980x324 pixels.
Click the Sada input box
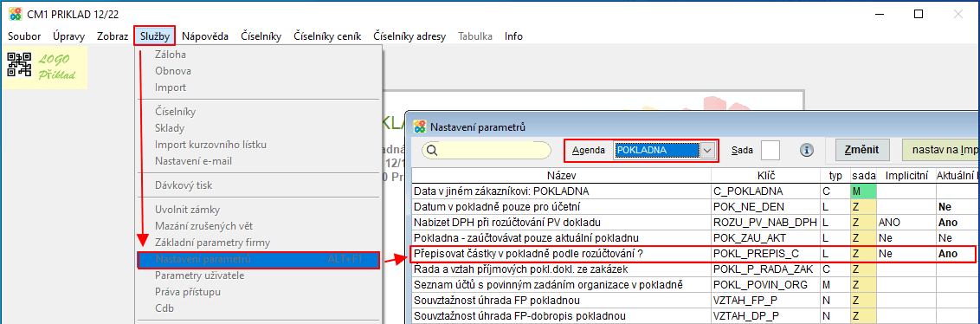click(x=770, y=151)
